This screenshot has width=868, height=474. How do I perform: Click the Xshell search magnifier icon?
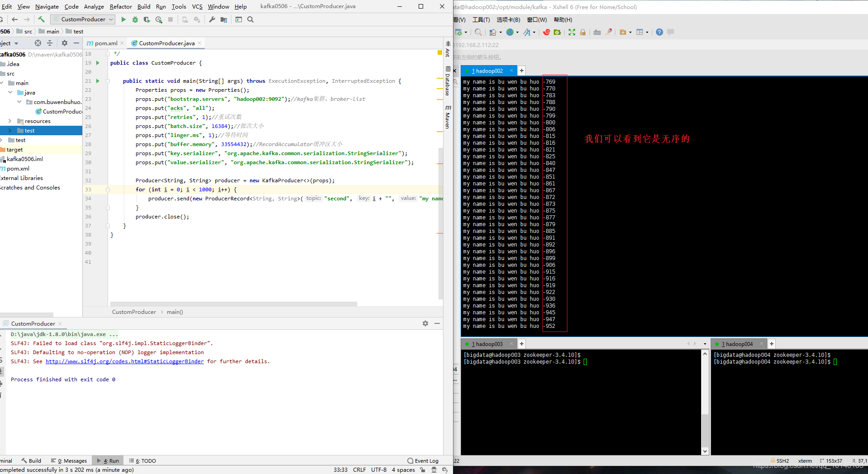(x=478, y=32)
